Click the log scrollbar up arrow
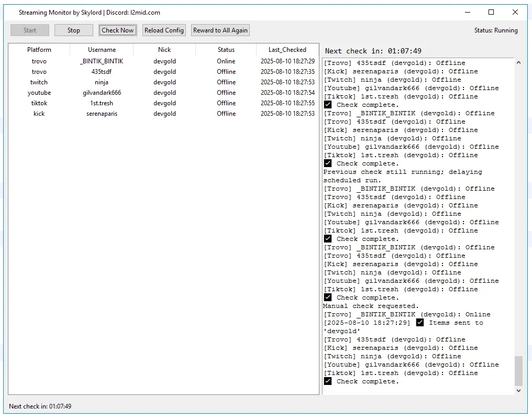The height and width of the screenshot is (419, 532). coord(518,62)
